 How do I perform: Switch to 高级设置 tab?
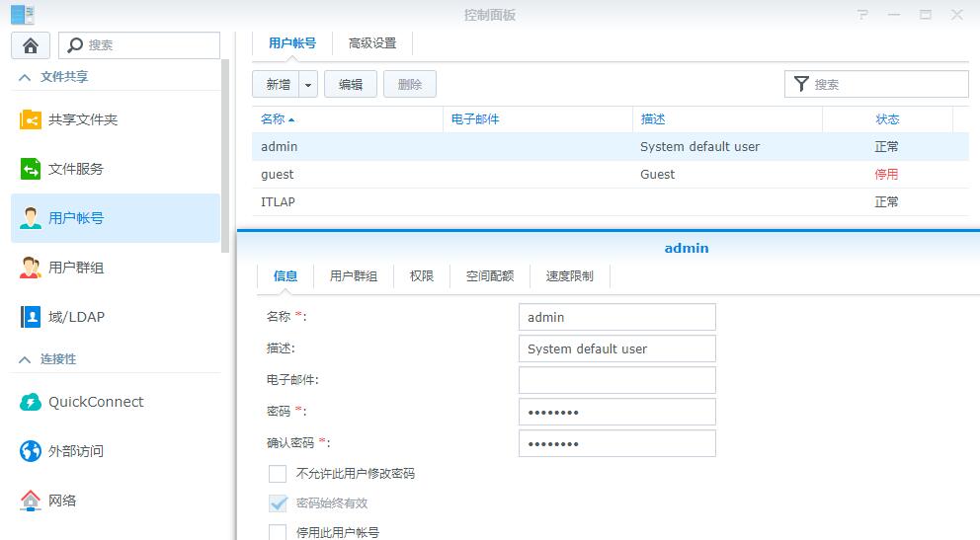coord(371,43)
